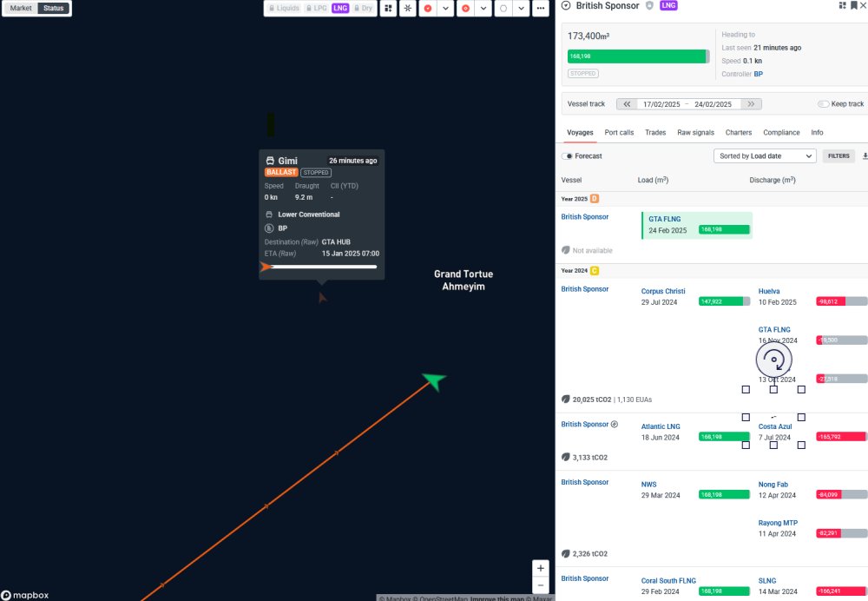Click the green vessel arrow on the map

click(435, 381)
